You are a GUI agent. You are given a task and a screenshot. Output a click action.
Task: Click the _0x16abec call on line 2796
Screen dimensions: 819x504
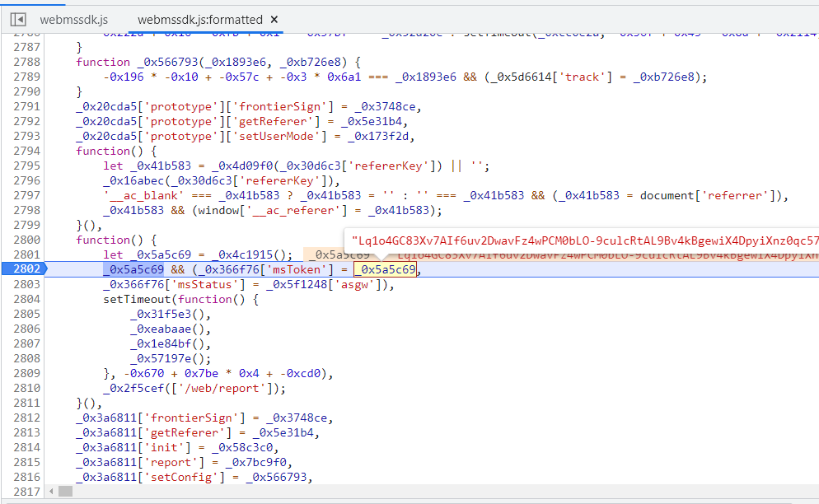pyautogui.click(x=133, y=180)
